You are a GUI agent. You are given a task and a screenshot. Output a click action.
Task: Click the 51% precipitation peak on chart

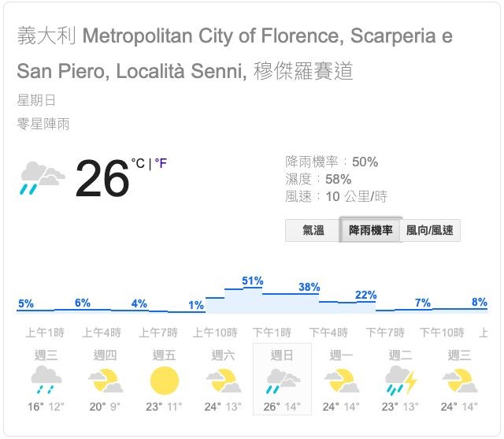click(252, 281)
